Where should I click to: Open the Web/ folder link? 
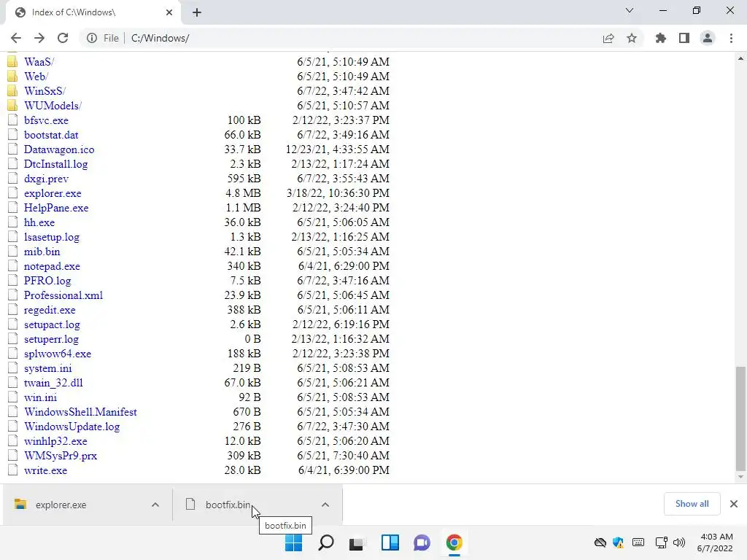(x=36, y=76)
